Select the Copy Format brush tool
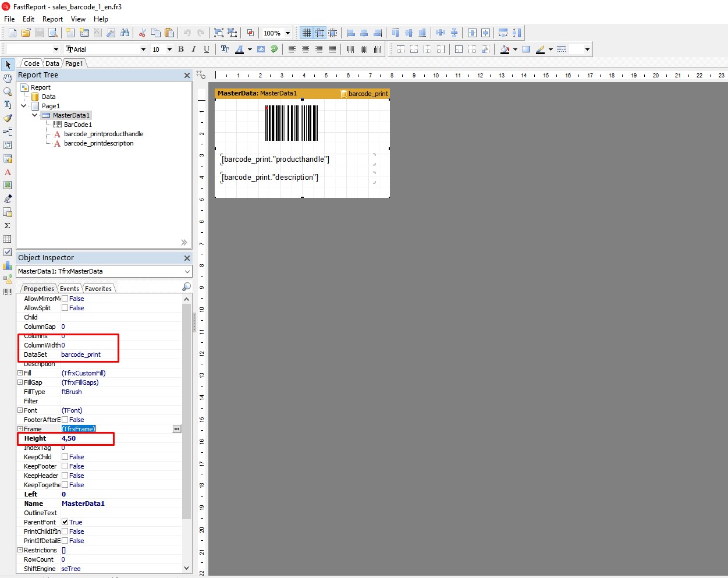The image size is (728, 578). [x=8, y=118]
